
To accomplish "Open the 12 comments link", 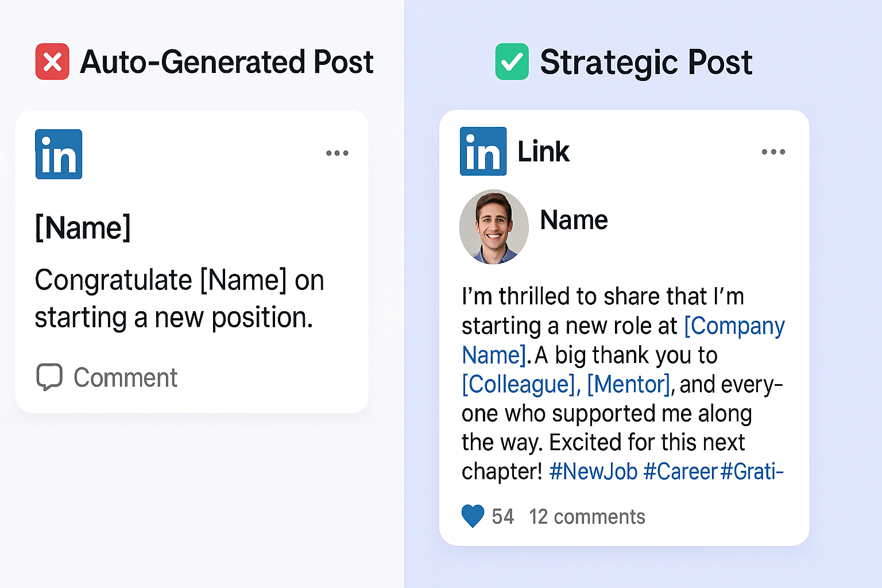I will (587, 517).
